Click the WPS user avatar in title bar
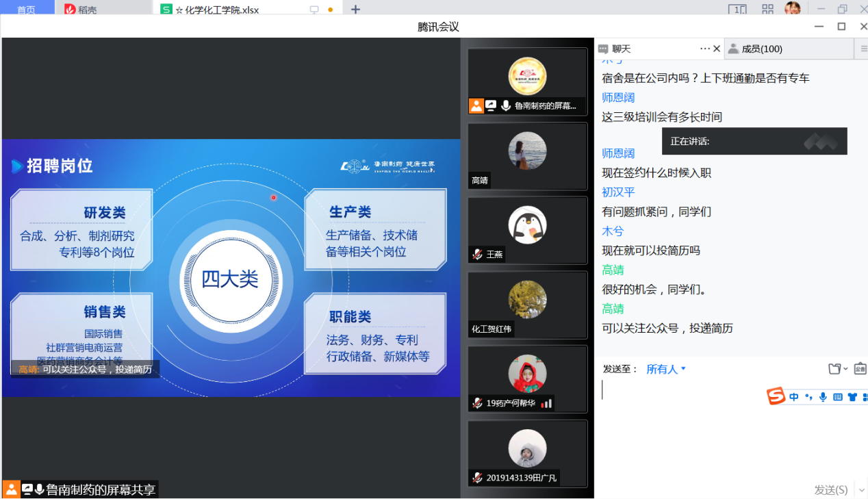The image size is (868, 499). 793,9
